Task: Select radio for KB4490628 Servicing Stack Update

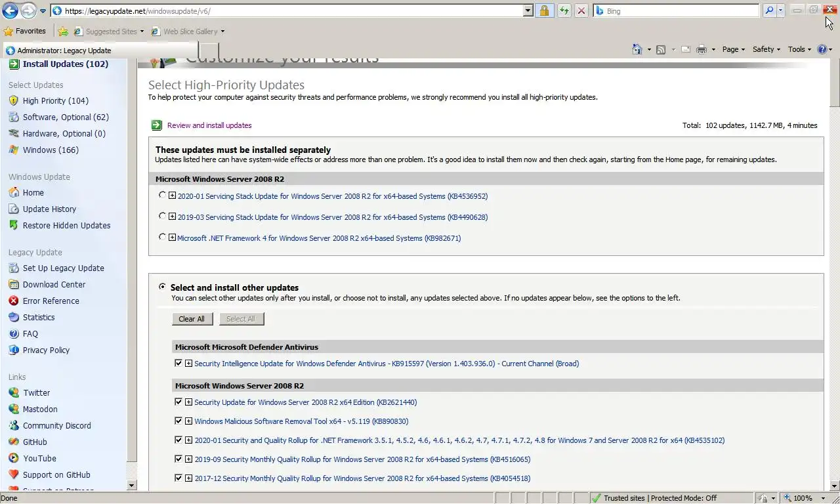Action: 162,216
